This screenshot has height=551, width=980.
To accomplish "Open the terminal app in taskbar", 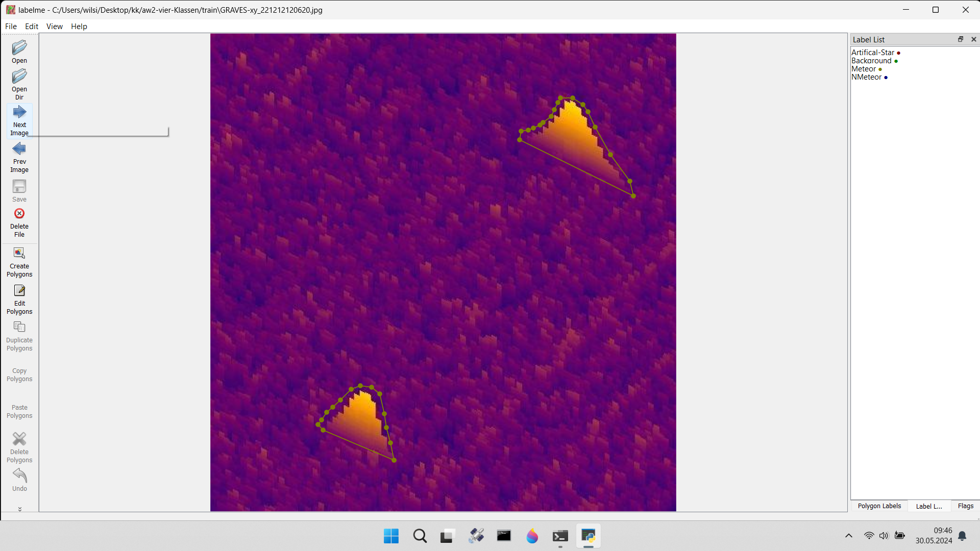I will pos(560,536).
